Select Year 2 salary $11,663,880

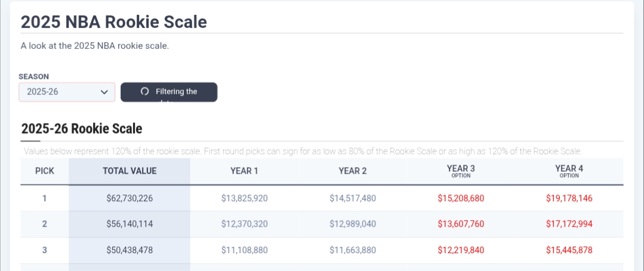(x=353, y=251)
